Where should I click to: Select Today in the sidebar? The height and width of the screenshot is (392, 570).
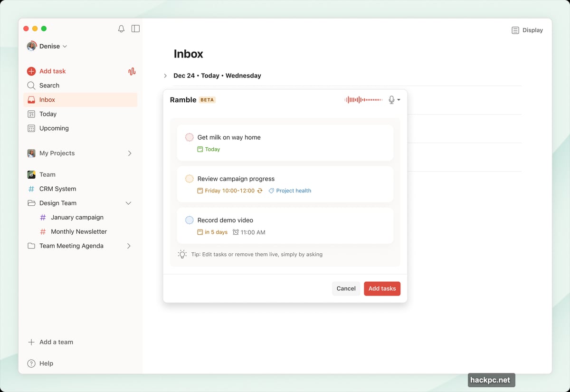(47, 114)
